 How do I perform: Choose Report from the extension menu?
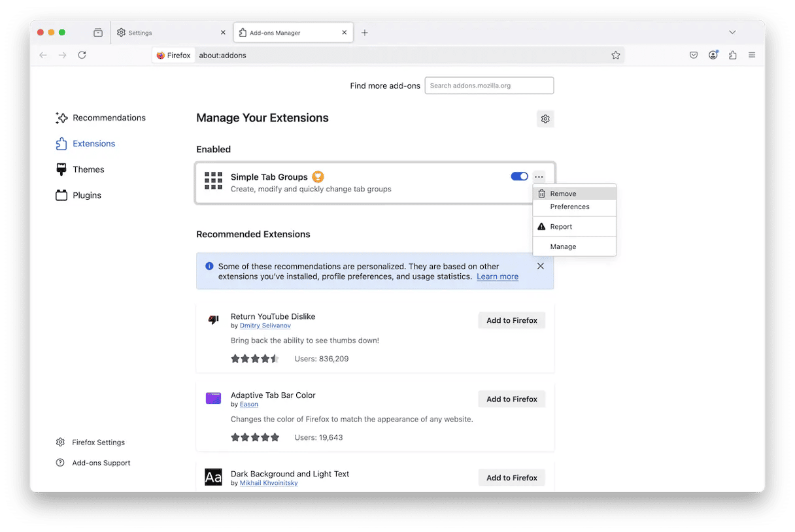[x=575, y=227]
